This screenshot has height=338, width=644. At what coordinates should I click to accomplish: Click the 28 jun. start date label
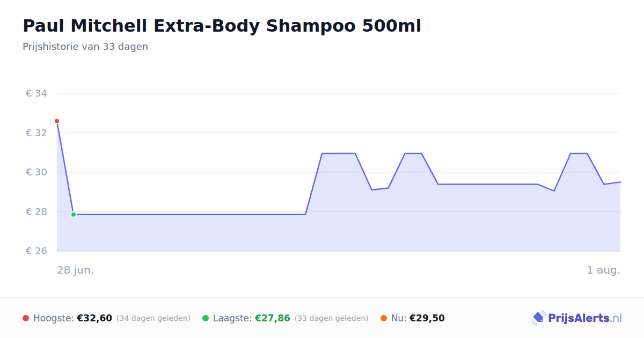[x=76, y=270]
